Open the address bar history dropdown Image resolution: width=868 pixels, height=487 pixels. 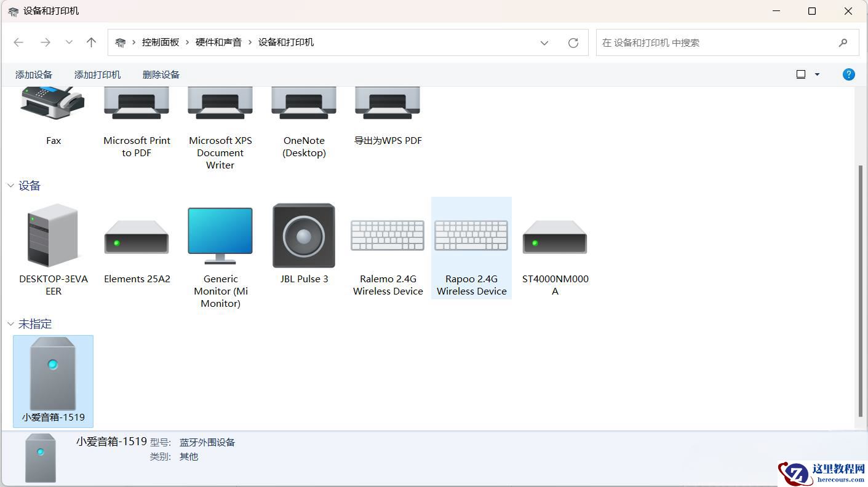[544, 42]
